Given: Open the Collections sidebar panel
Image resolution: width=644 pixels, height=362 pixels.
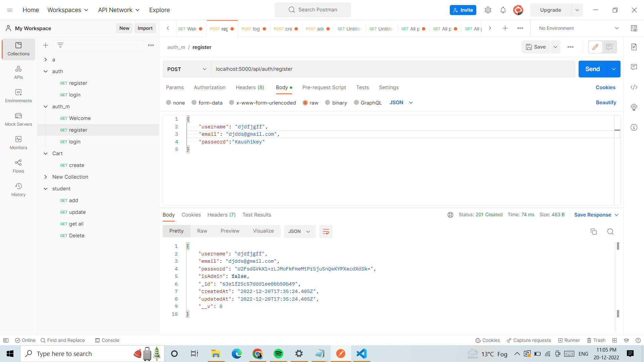Looking at the screenshot, I should [x=18, y=49].
